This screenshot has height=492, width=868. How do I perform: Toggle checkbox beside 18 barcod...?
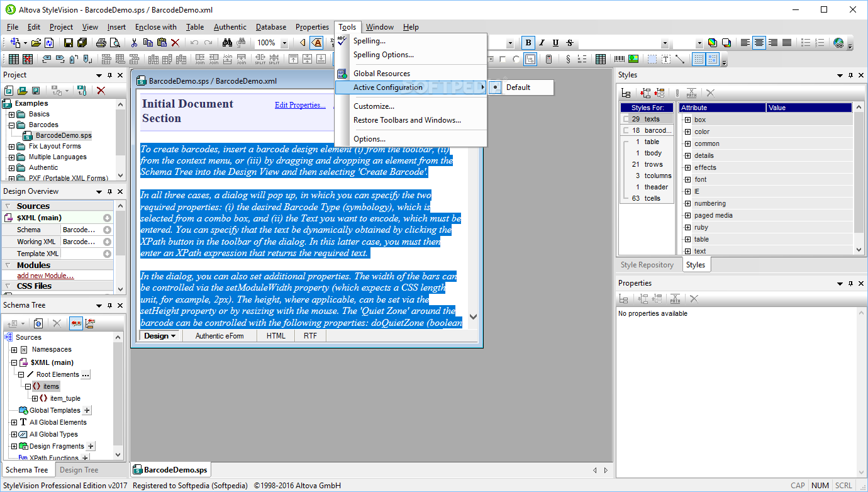[626, 131]
